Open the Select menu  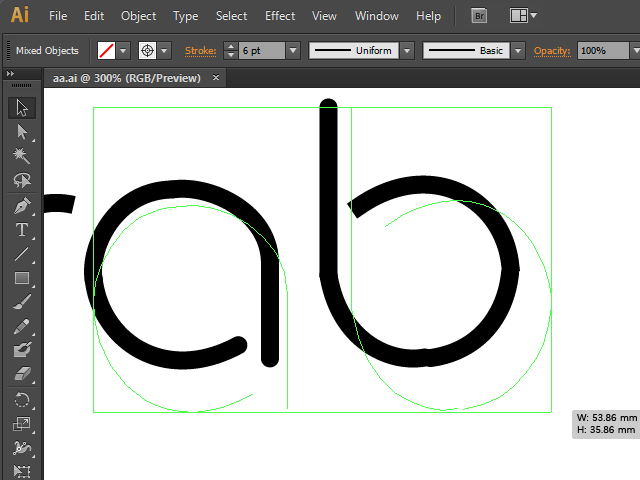pyautogui.click(x=231, y=16)
